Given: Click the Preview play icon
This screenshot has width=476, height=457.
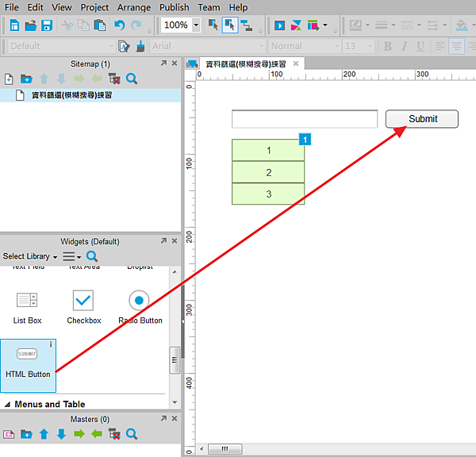Looking at the screenshot, I should click(x=279, y=25).
